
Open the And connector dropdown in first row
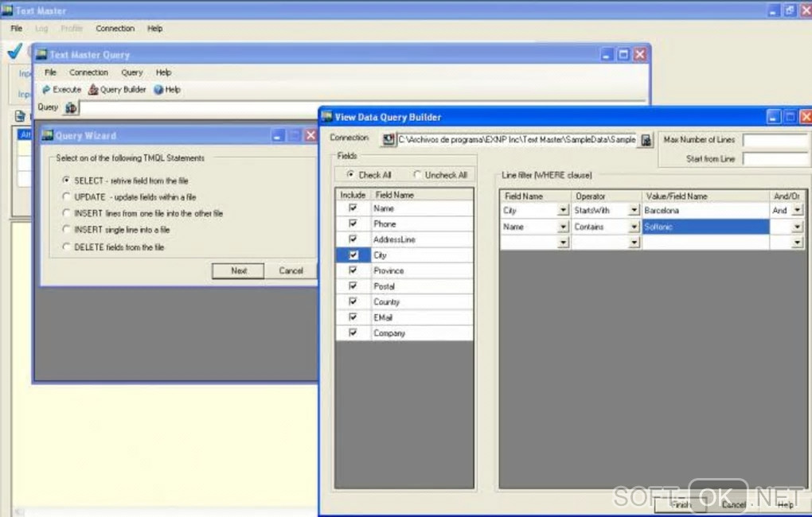(798, 210)
